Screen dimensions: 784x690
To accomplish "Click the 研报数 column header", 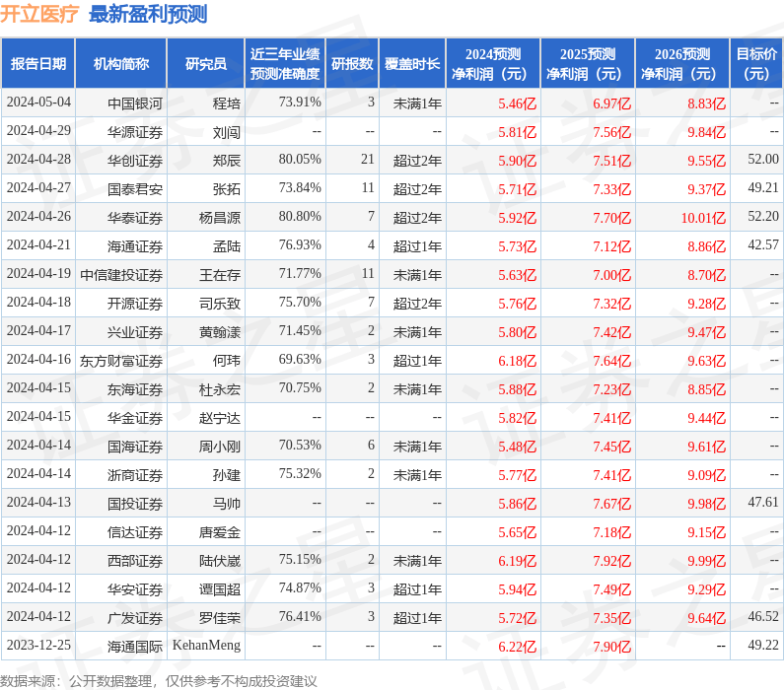I will (352, 63).
